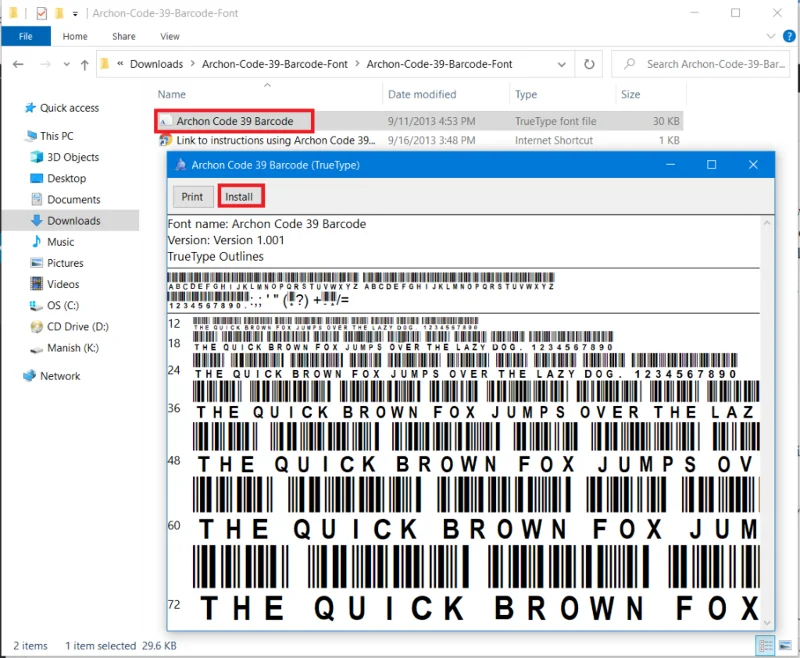This screenshot has height=658, width=800.
Task: Click the Properties checkmark icon in title bar
Action: [42, 13]
